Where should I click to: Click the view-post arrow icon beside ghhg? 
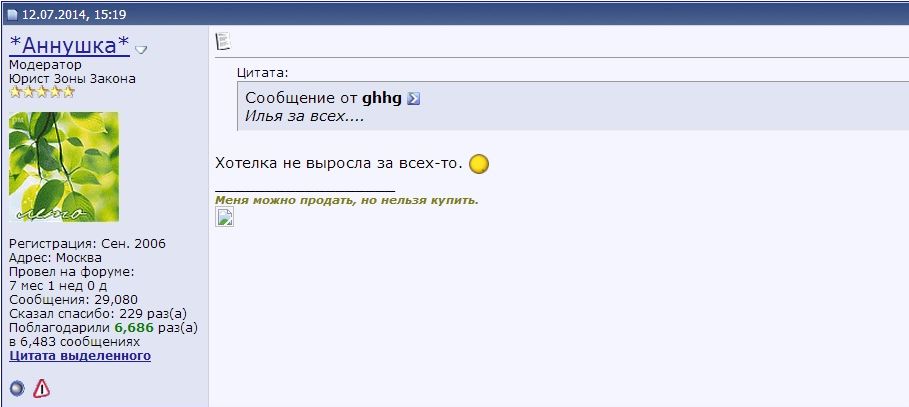(x=413, y=99)
